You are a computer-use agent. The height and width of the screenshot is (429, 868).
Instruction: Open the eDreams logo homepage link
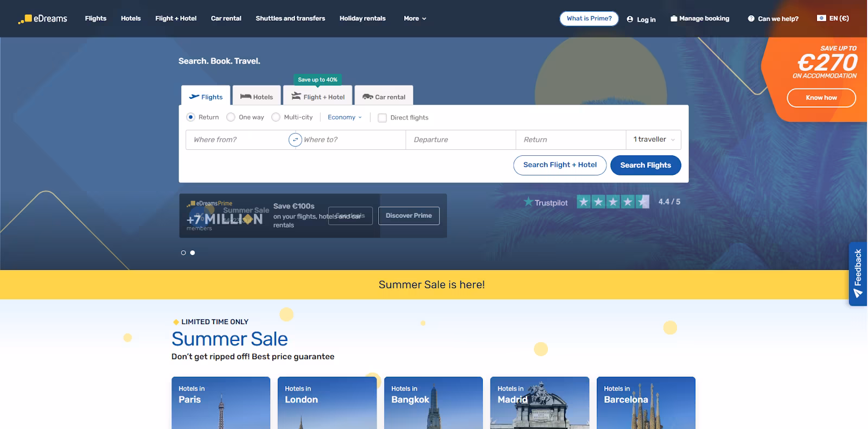point(42,18)
